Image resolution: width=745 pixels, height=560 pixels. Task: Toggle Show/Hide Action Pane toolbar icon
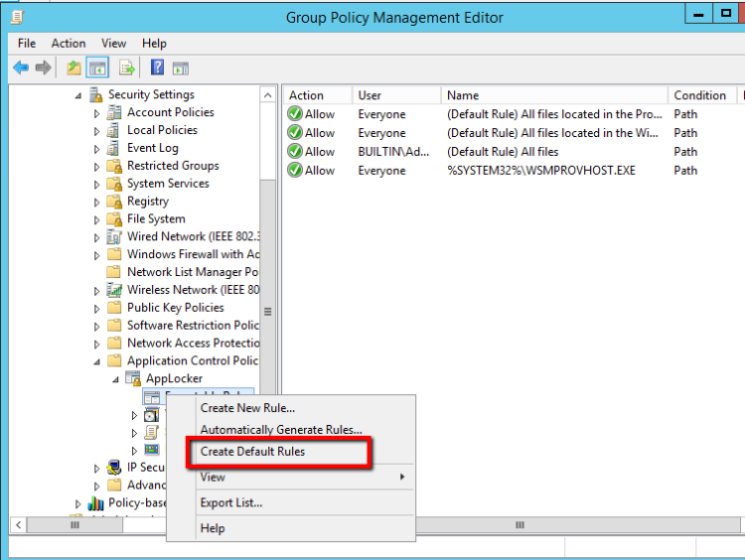(x=180, y=68)
